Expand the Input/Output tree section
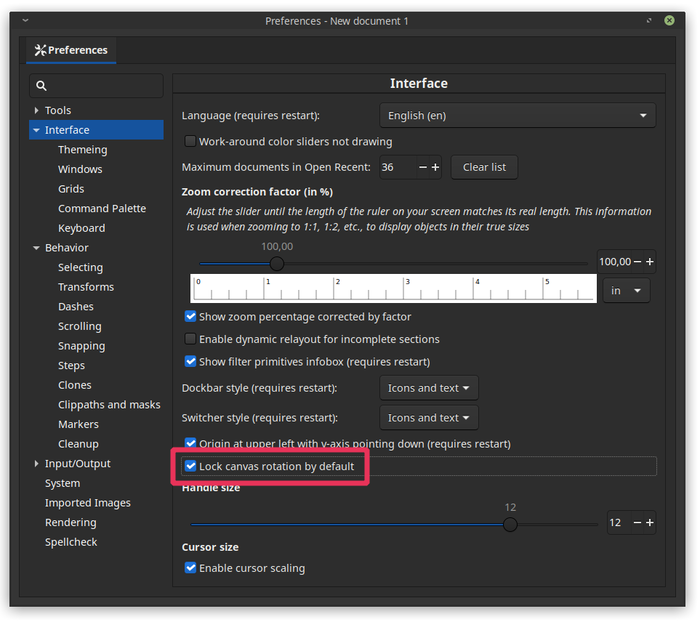Image resolution: width=700 pixels, height=622 pixels. pos(37,464)
